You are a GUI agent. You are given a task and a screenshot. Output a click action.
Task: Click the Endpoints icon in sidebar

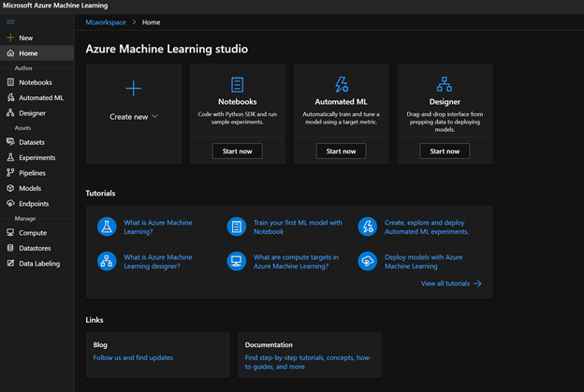point(10,203)
